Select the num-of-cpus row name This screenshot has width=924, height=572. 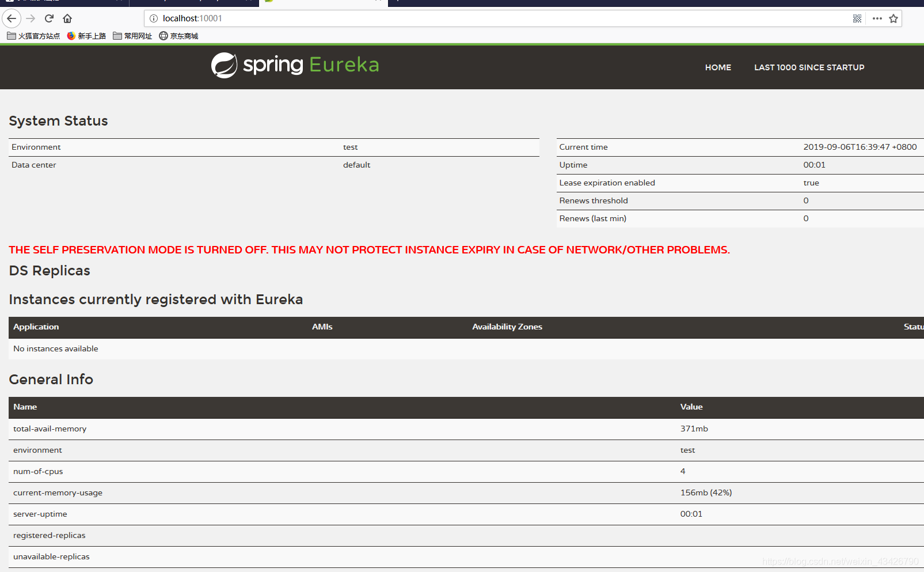[x=38, y=471]
